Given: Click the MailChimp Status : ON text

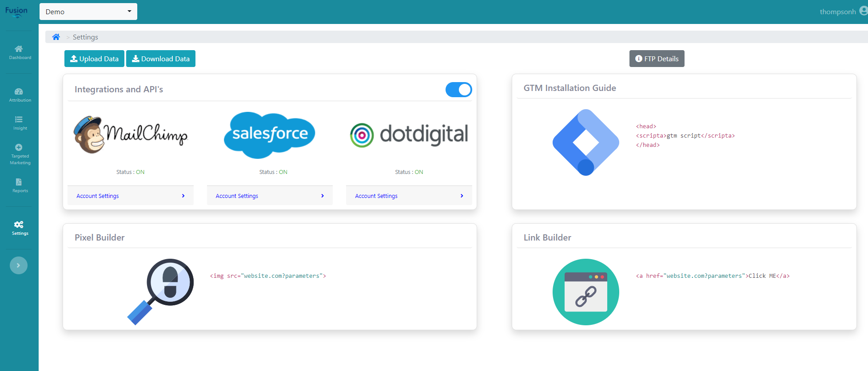Looking at the screenshot, I should click(131, 172).
